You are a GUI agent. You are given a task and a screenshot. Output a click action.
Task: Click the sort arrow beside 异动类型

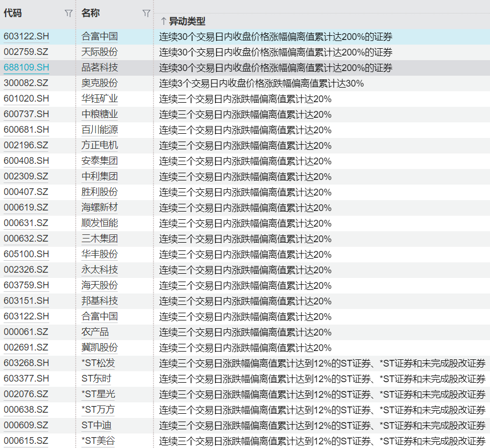pyautogui.click(x=163, y=21)
